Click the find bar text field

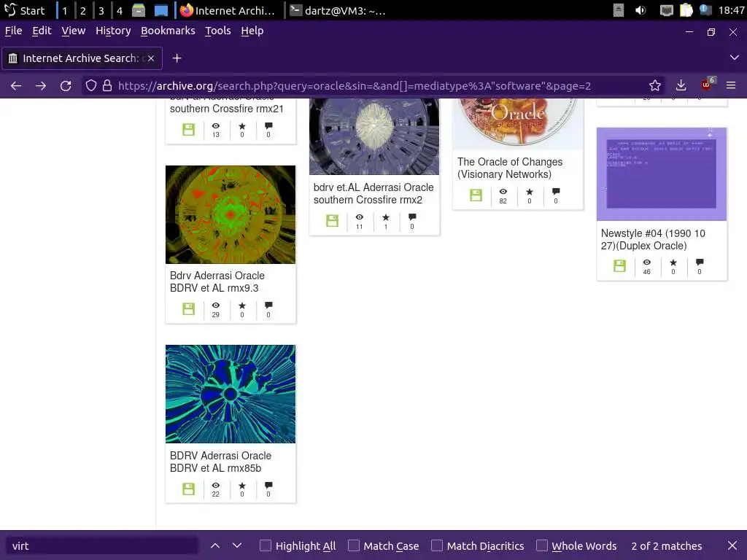(x=101, y=545)
